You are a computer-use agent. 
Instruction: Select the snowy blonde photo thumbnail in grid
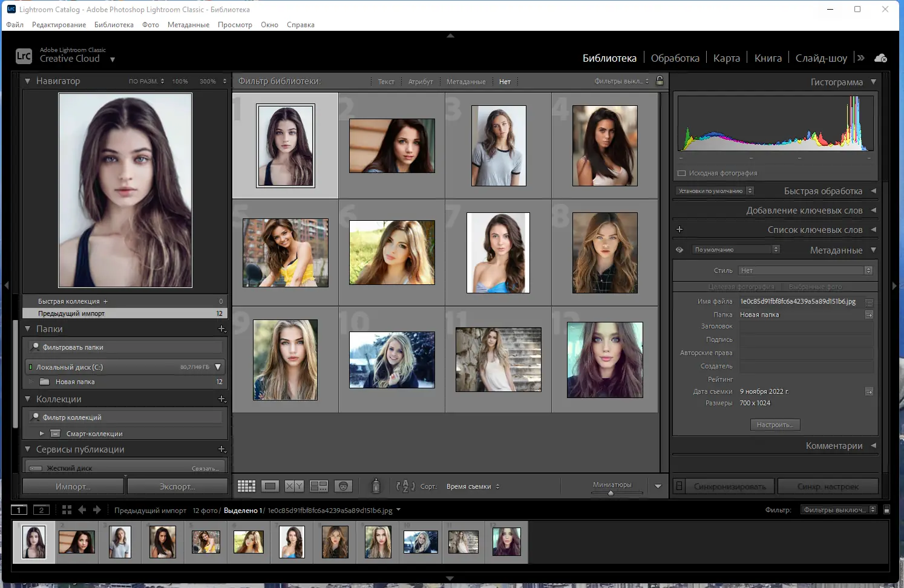pyautogui.click(x=392, y=360)
